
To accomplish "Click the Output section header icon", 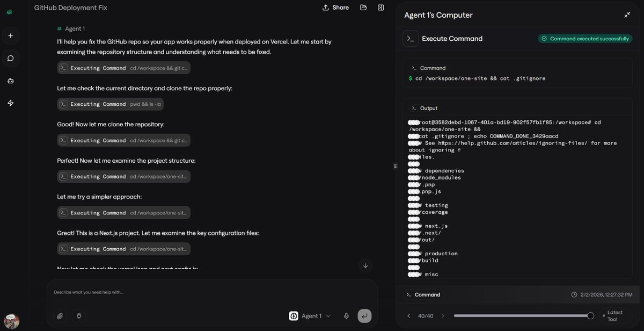I will tap(414, 108).
